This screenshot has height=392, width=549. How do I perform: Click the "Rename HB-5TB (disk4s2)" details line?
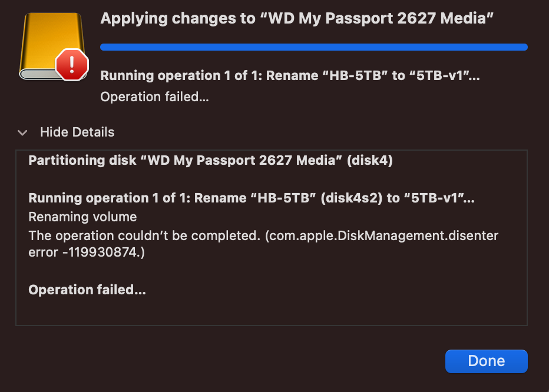coord(252,198)
